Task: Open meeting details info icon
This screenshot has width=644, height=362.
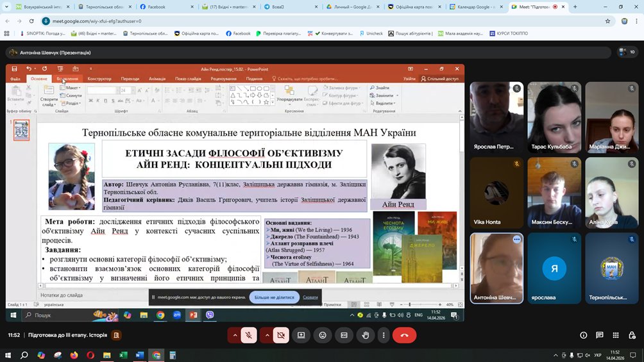Action: tap(584, 335)
